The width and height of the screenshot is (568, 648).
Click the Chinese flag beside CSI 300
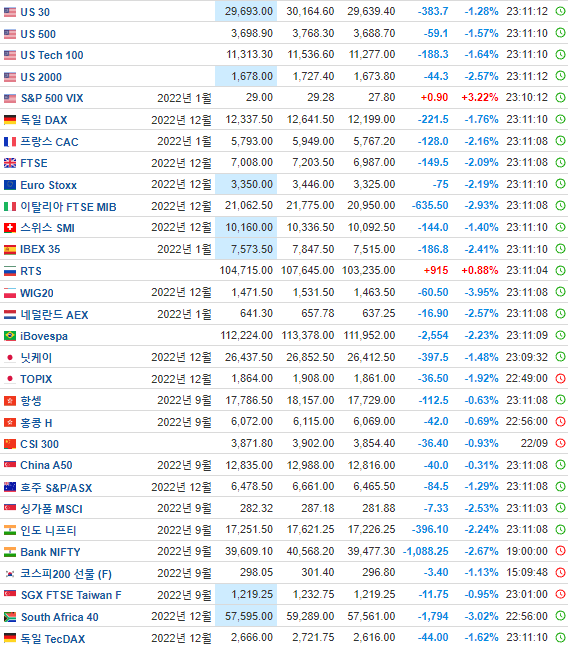point(10,444)
